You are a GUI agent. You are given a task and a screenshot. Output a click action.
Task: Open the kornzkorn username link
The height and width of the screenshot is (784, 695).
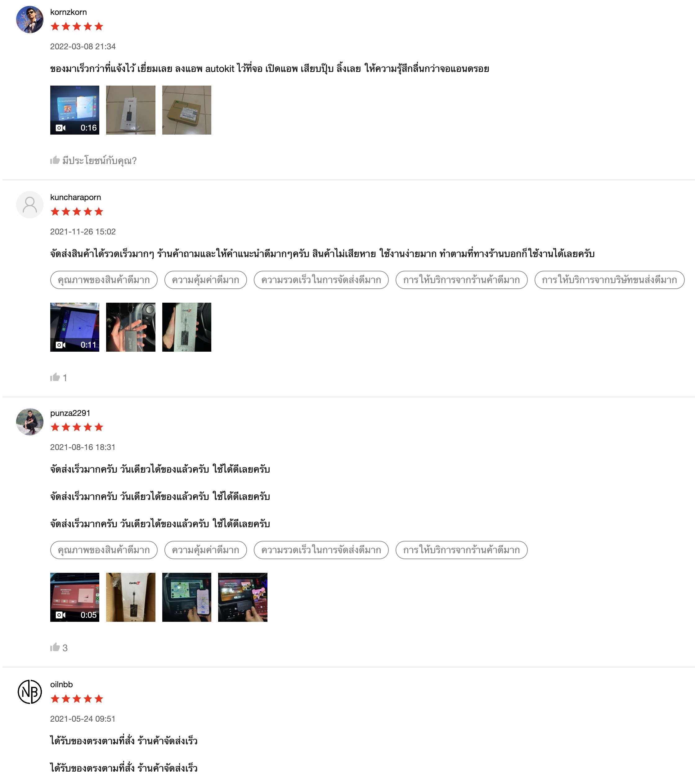(x=68, y=12)
